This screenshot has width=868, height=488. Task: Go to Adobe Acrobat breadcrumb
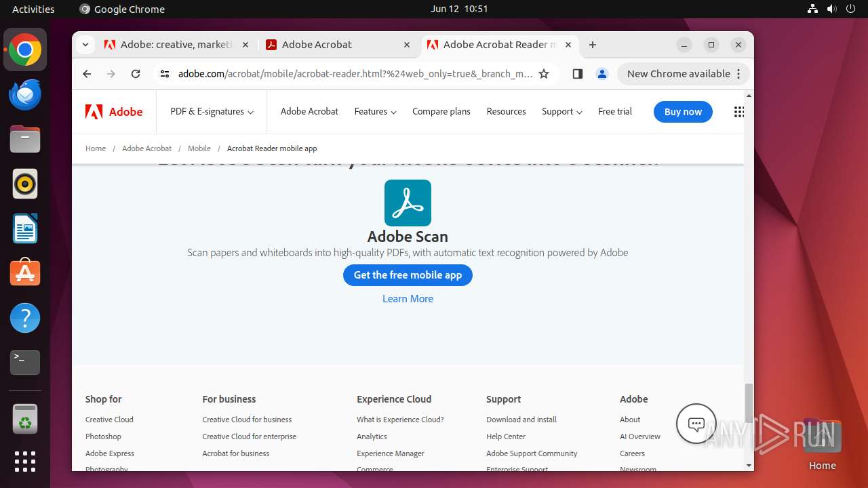click(x=146, y=148)
